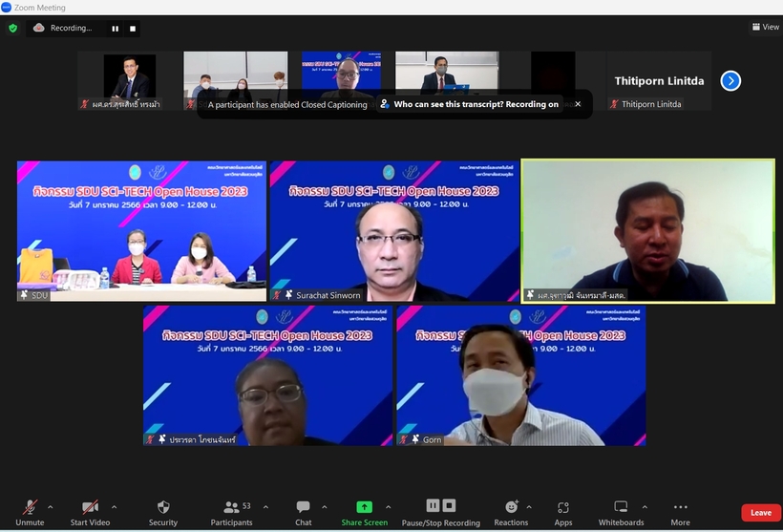Select Surachat Sinworn's video tile
Image resolution: width=783 pixels, height=532 pixels.
[394, 231]
